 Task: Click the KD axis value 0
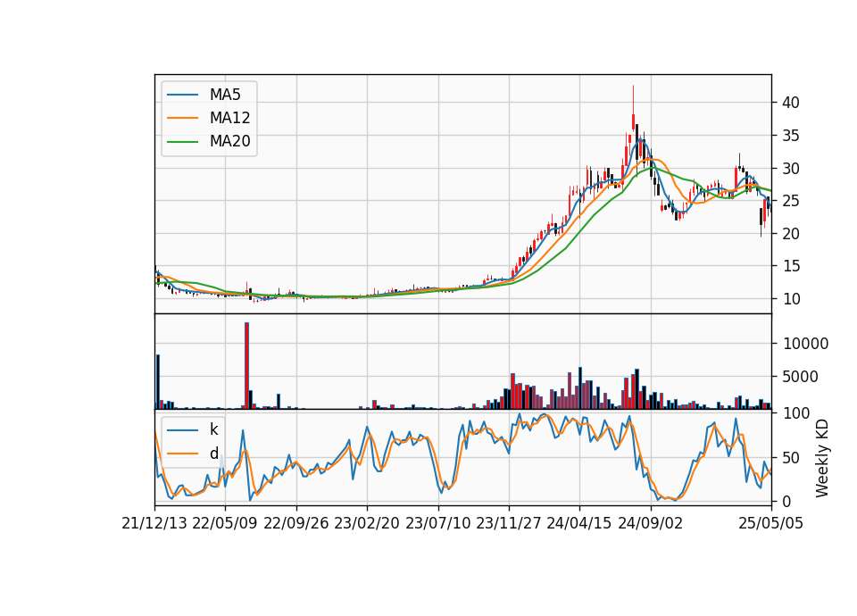pos(787,501)
